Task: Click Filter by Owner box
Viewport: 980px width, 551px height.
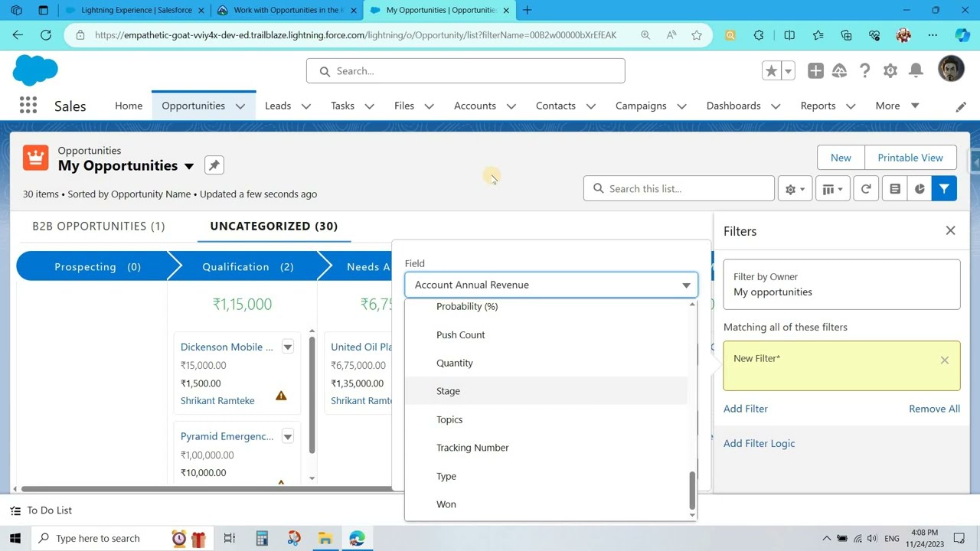Action: (841, 285)
